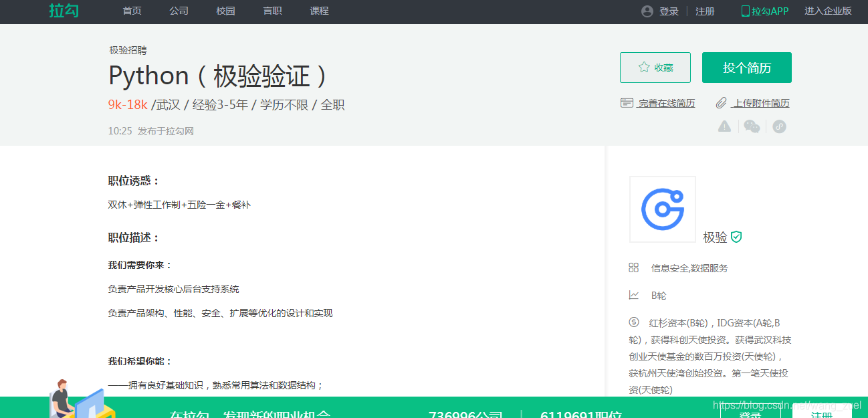Click the 我们希望你能： subheading
The image size is (868, 418).
pos(140,361)
